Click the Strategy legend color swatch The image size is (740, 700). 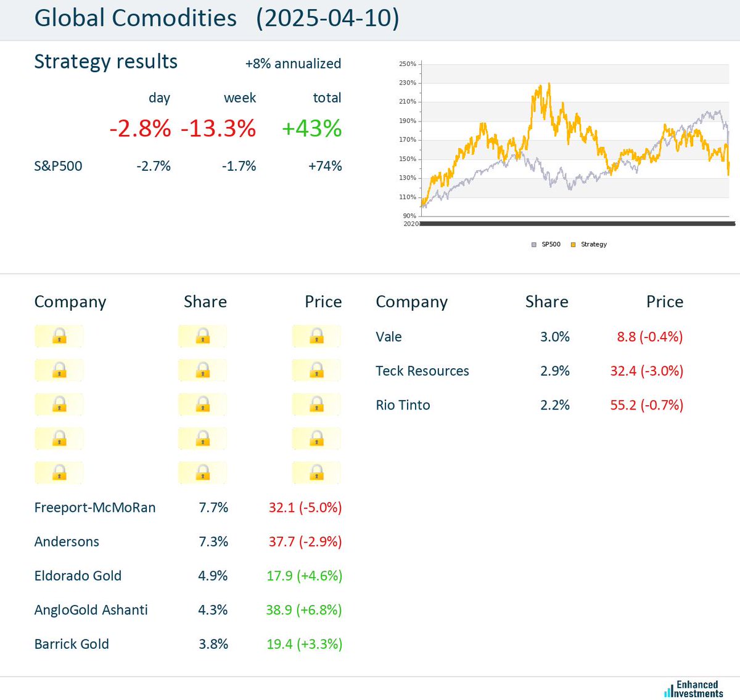tap(573, 245)
